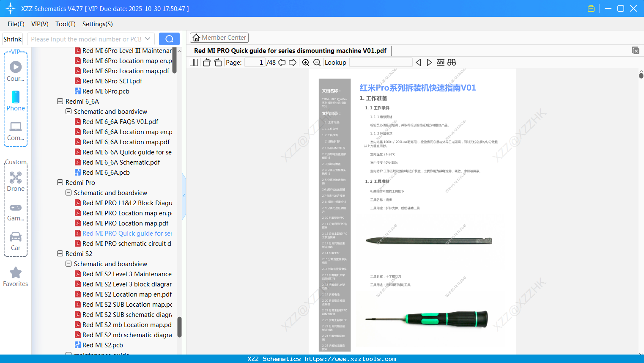Open Red MI 6_6A Schematic.pdf
Screen dimensions: 644x363
point(121,162)
